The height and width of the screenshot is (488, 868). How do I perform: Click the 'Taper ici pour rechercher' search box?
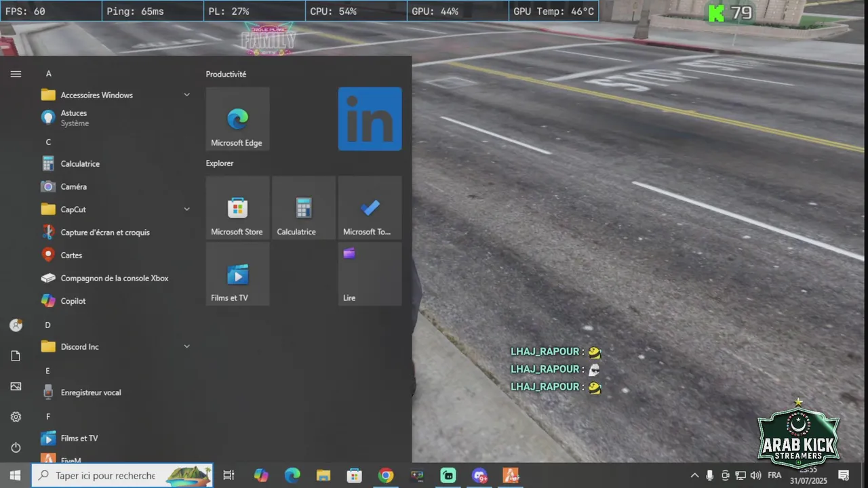pos(122,475)
